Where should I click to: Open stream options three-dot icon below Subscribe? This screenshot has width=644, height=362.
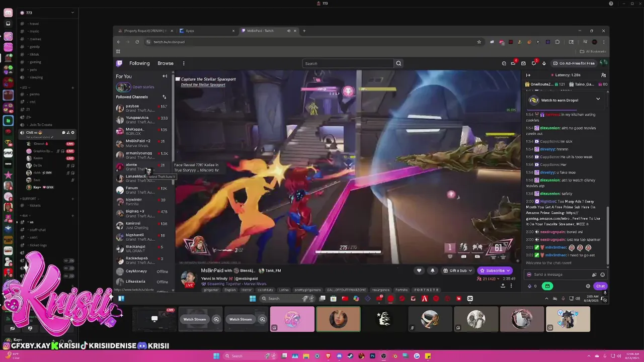(511, 286)
